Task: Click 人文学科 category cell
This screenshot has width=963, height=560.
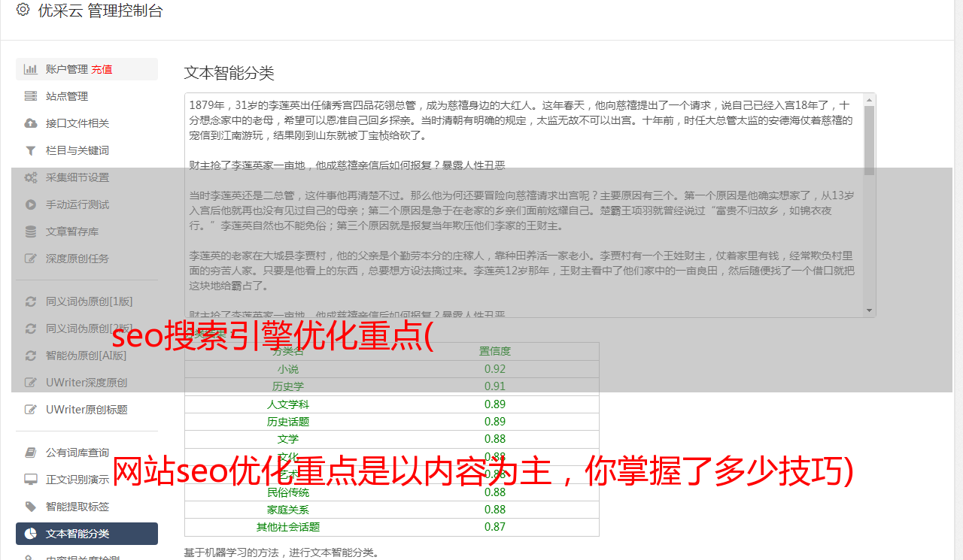Action: [x=288, y=404]
